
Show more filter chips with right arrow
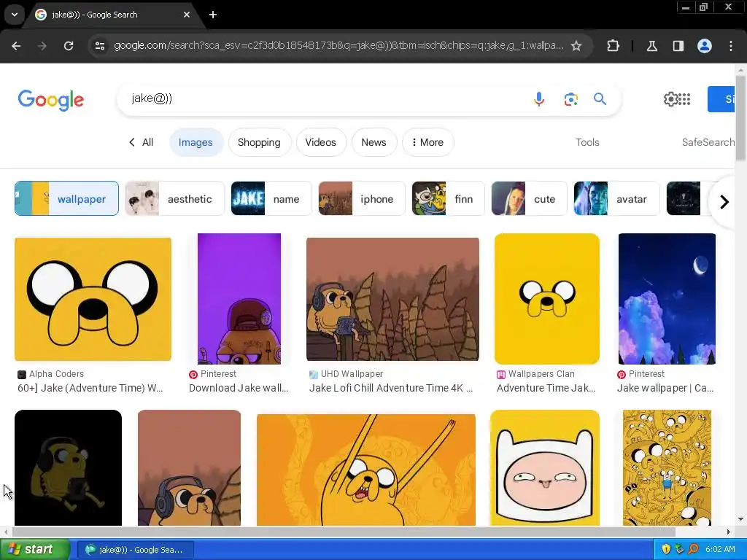[x=724, y=202]
